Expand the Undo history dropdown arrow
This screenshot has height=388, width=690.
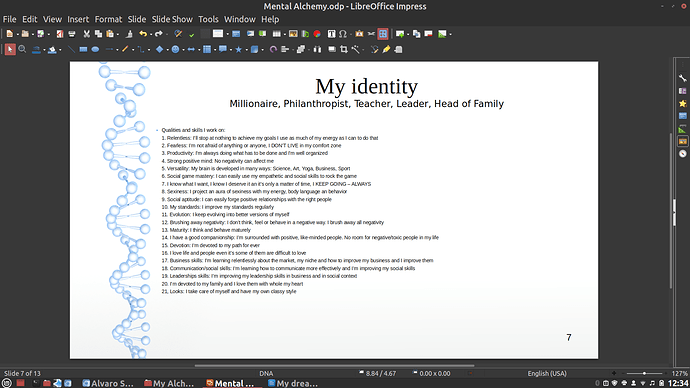[150, 34]
